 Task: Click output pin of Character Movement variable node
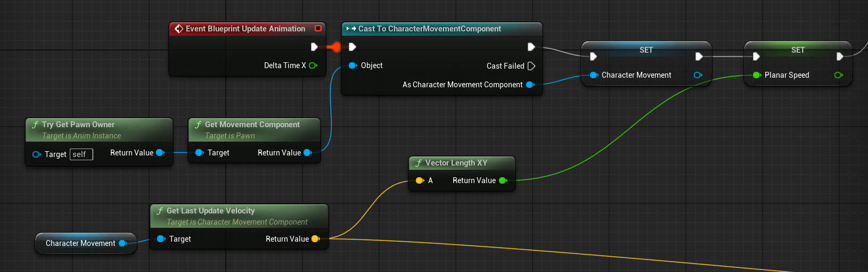pos(122,243)
